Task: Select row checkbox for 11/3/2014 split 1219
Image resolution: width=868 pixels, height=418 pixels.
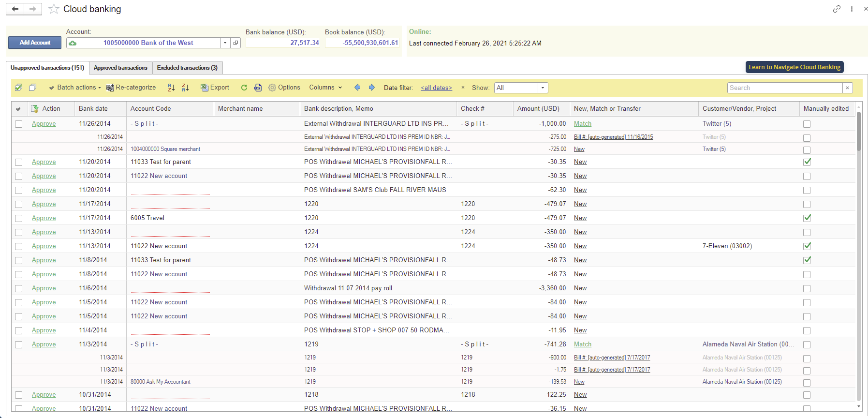Action: tap(18, 344)
